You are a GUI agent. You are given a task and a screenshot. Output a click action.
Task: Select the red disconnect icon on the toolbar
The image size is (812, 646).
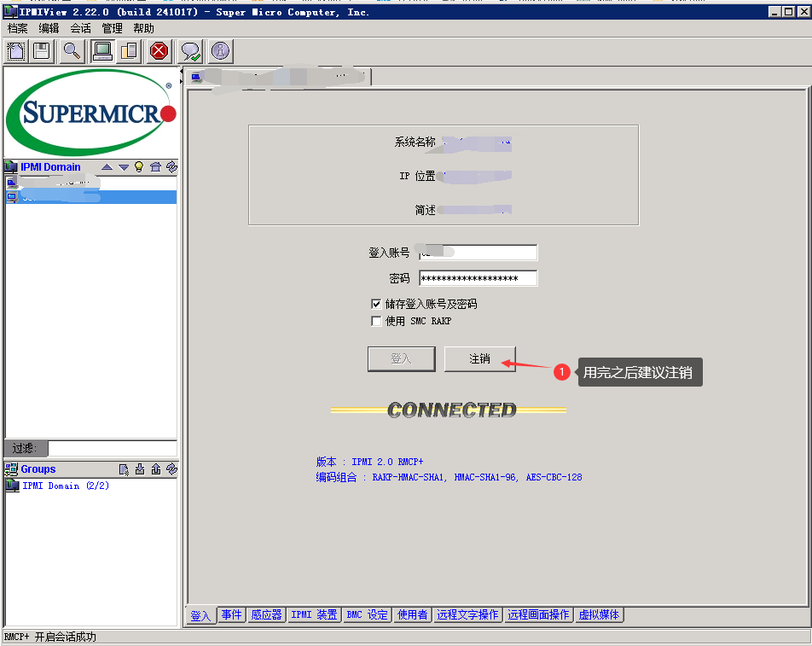[x=159, y=51]
